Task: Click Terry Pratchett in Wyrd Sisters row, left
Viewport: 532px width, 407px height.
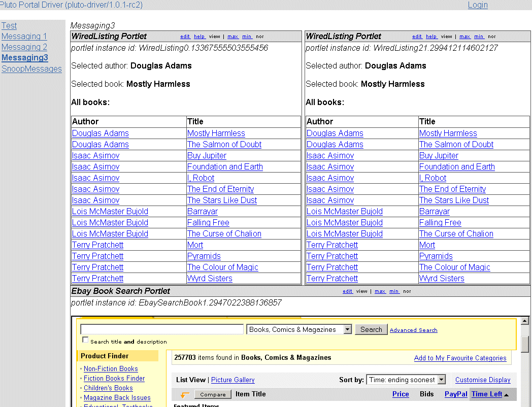Action: (x=97, y=279)
